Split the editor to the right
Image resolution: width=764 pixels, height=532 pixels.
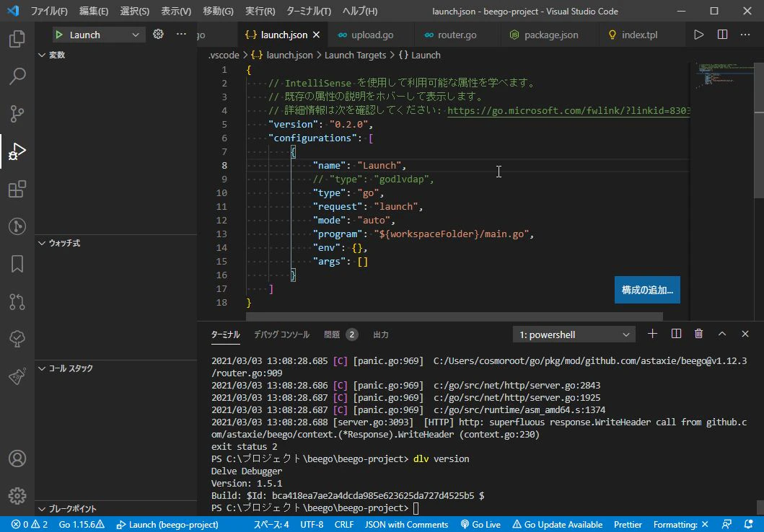723,35
